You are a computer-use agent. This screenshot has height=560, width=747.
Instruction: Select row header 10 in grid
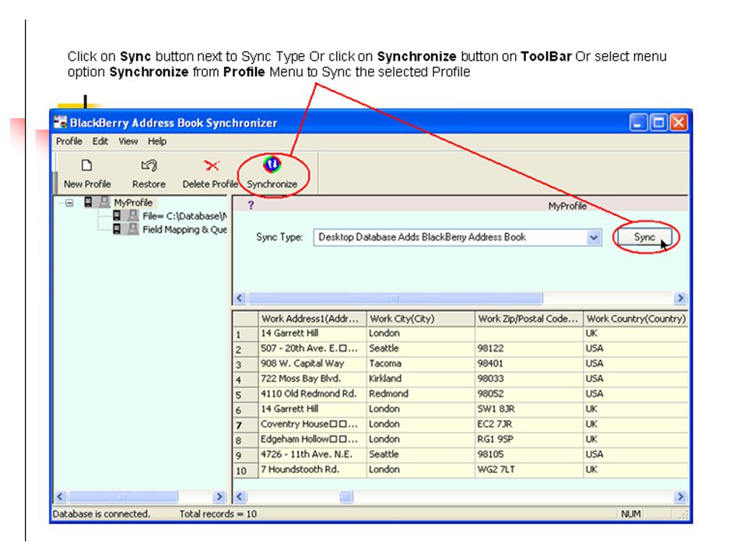point(245,470)
